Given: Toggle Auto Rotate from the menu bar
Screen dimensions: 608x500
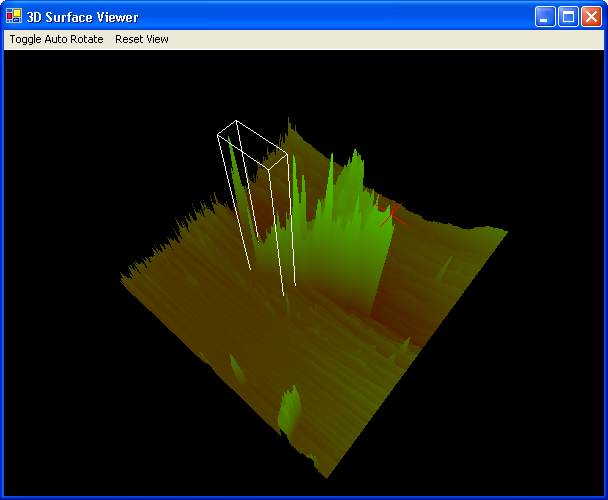Looking at the screenshot, I should (x=57, y=39).
